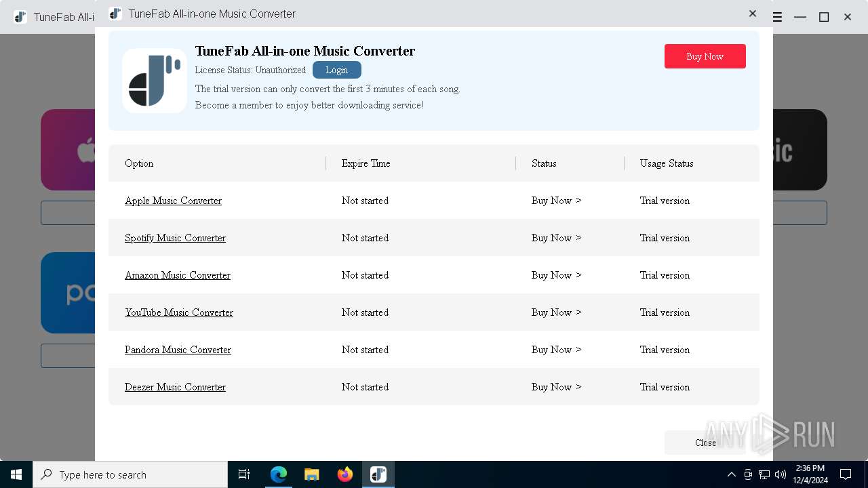This screenshot has width=868, height=488.
Task: Click the red Buy Now button
Action: (705, 56)
